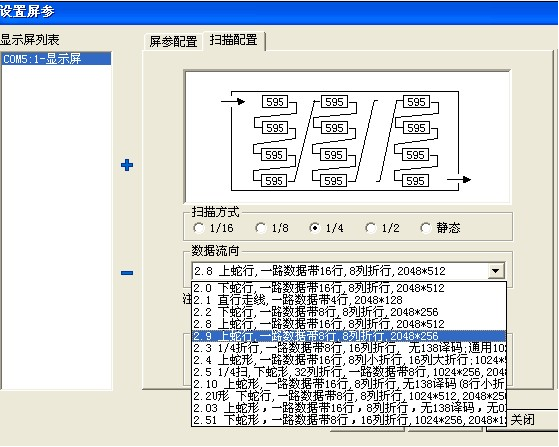559x447 pixels.
Task: Pick the 1/2 scan mode radio button
Action: pos(371,228)
